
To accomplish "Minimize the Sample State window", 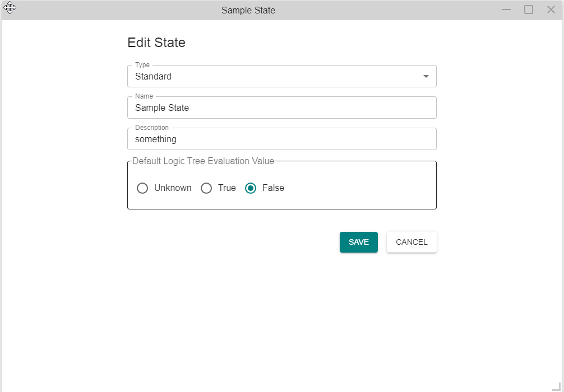I will click(x=506, y=10).
